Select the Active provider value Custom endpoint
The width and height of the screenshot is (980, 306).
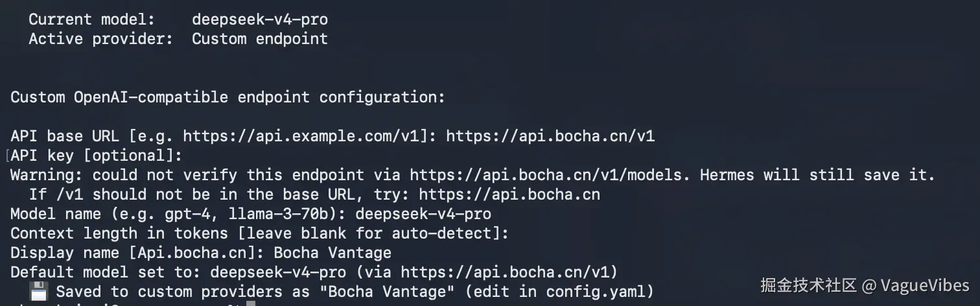260,39
